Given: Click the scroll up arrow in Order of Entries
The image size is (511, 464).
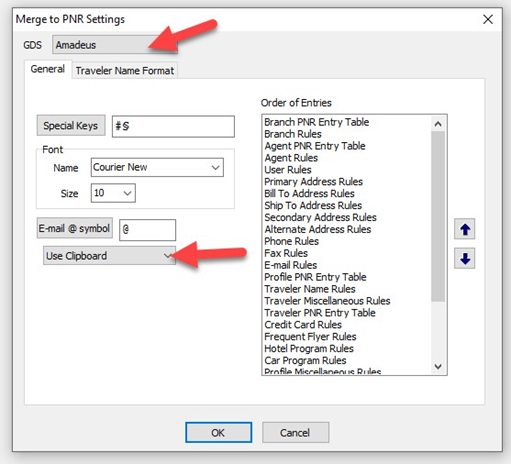Looking at the screenshot, I should coord(438,124).
